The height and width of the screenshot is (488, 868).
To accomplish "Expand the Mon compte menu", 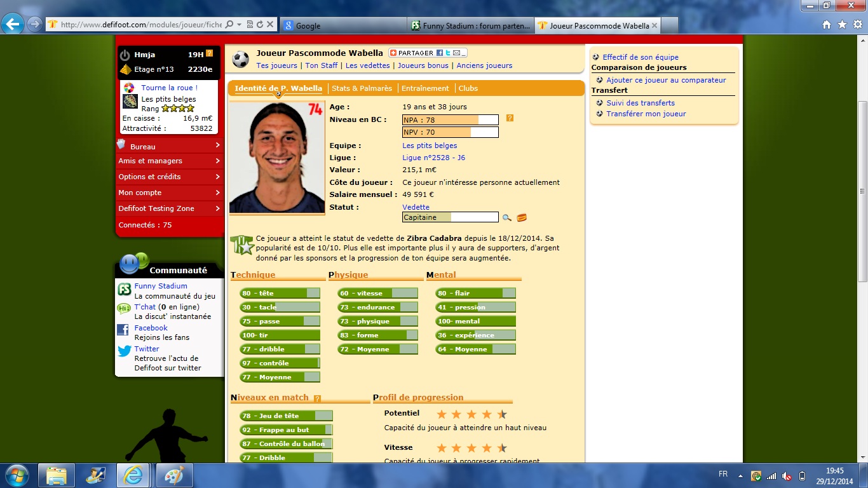I will tap(169, 193).
